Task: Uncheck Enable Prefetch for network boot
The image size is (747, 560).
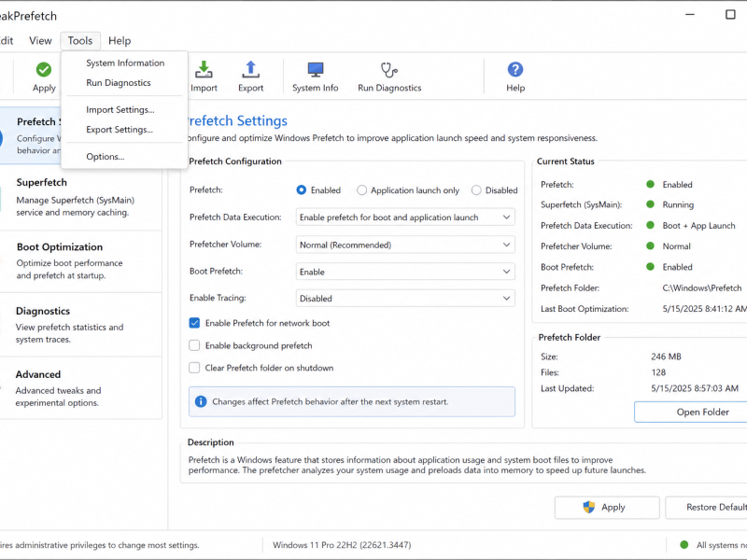Action: click(x=194, y=323)
